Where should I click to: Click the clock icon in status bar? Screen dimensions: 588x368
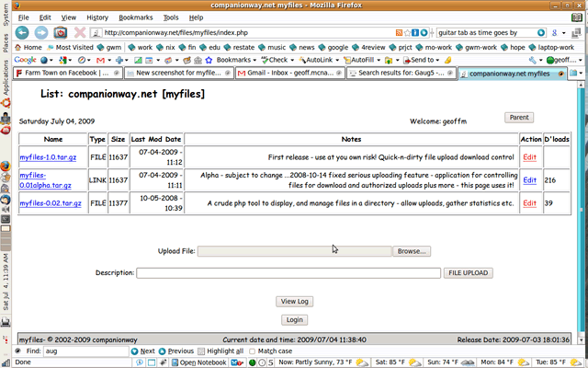262,362
